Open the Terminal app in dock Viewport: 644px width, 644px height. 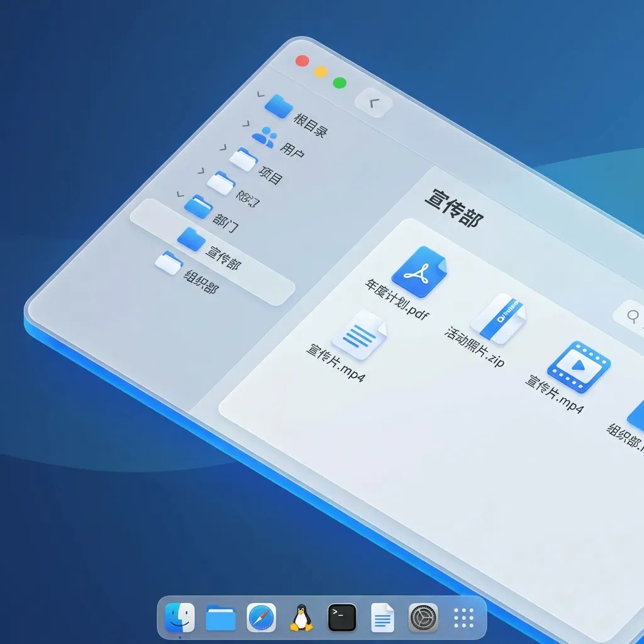click(x=342, y=618)
